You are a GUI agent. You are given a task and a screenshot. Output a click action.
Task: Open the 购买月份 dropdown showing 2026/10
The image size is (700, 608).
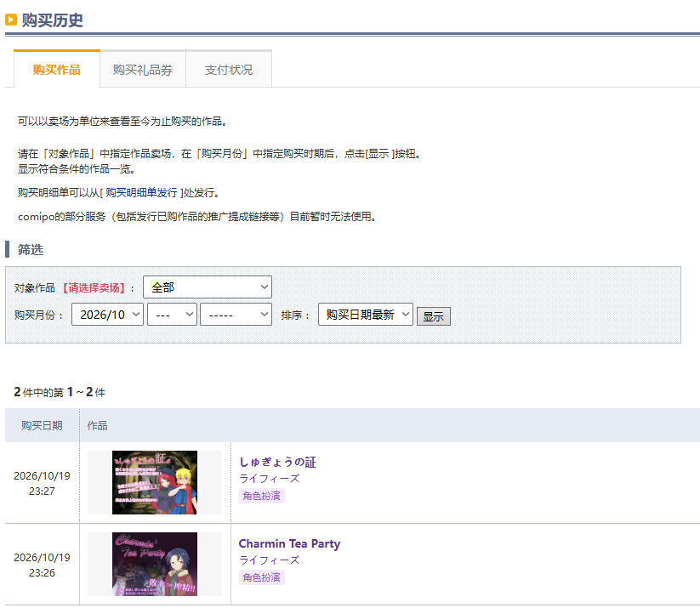click(x=107, y=315)
